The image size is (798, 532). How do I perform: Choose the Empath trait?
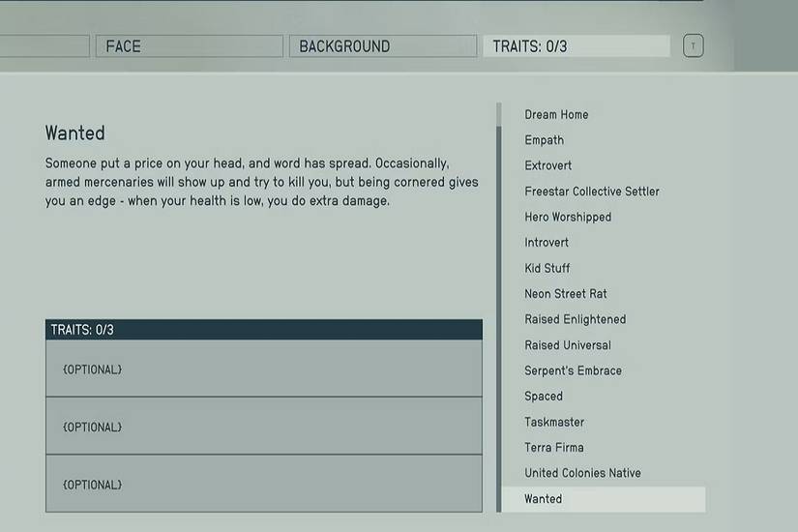click(544, 140)
